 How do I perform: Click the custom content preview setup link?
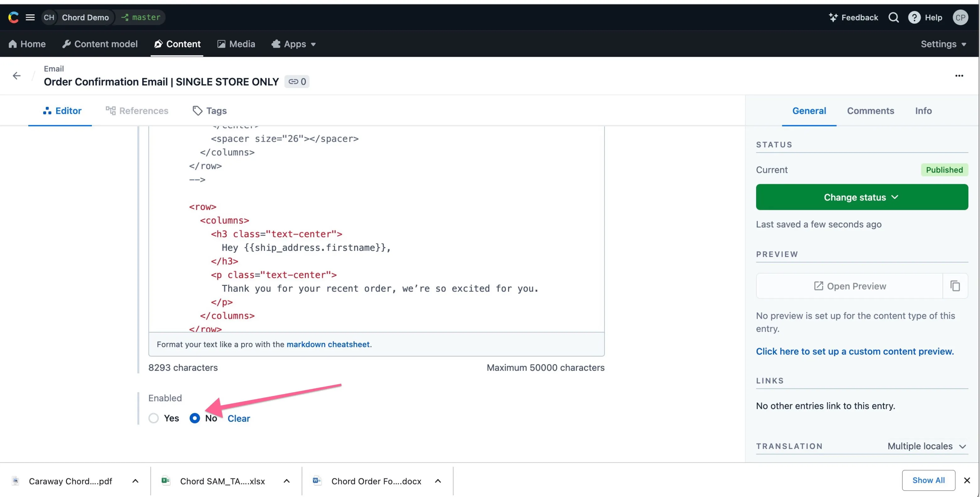[x=854, y=351]
